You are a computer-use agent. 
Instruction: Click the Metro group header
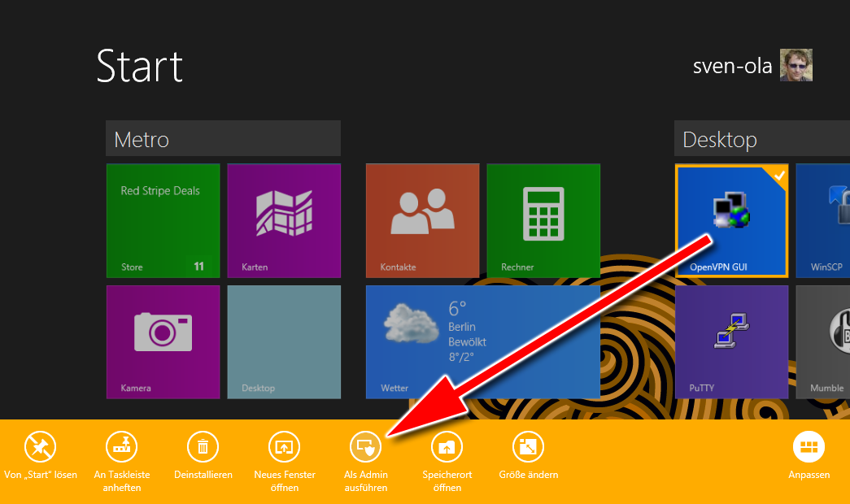pos(223,139)
